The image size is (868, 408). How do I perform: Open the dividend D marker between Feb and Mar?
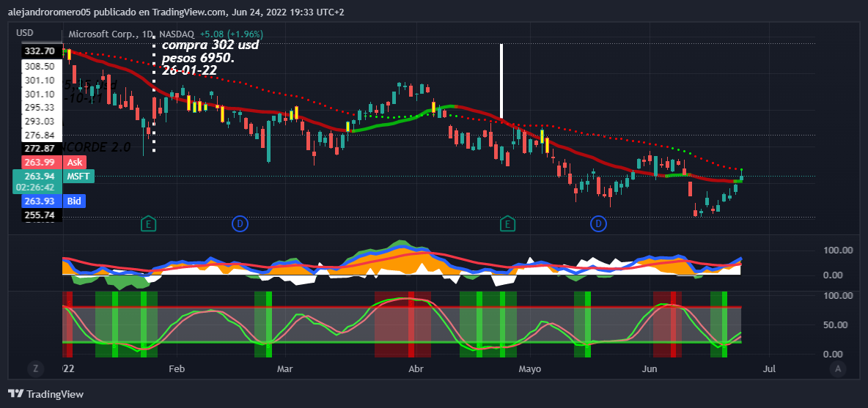coord(240,224)
